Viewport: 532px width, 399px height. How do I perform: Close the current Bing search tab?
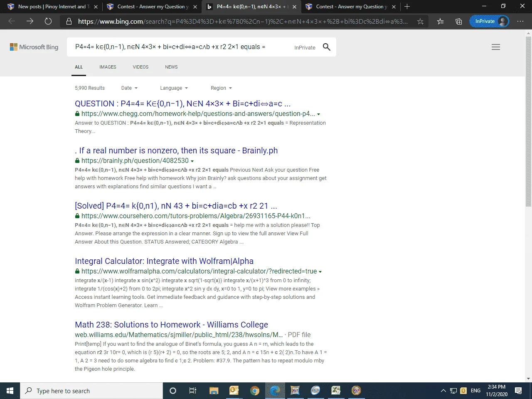[x=294, y=7]
